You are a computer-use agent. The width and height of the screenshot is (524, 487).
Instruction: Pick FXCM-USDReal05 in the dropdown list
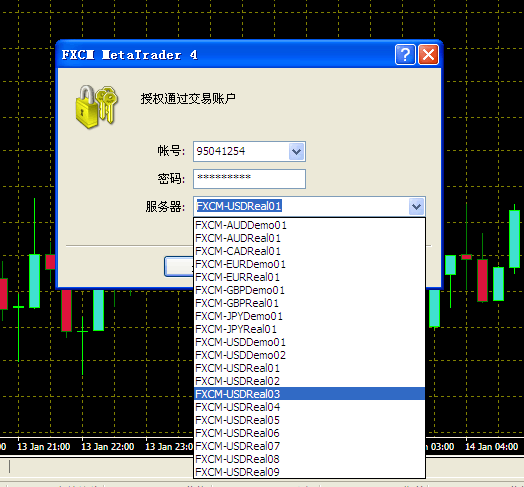pyautogui.click(x=309, y=420)
